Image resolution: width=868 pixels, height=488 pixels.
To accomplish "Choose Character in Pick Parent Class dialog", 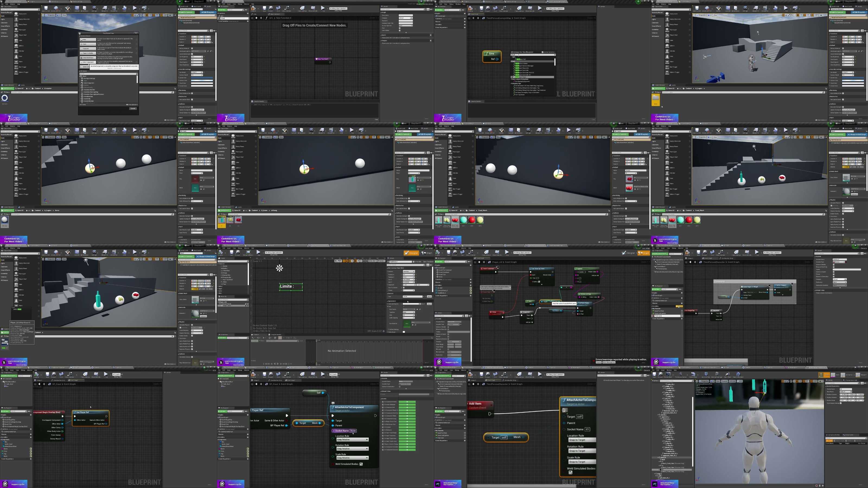I will click(88, 49).
